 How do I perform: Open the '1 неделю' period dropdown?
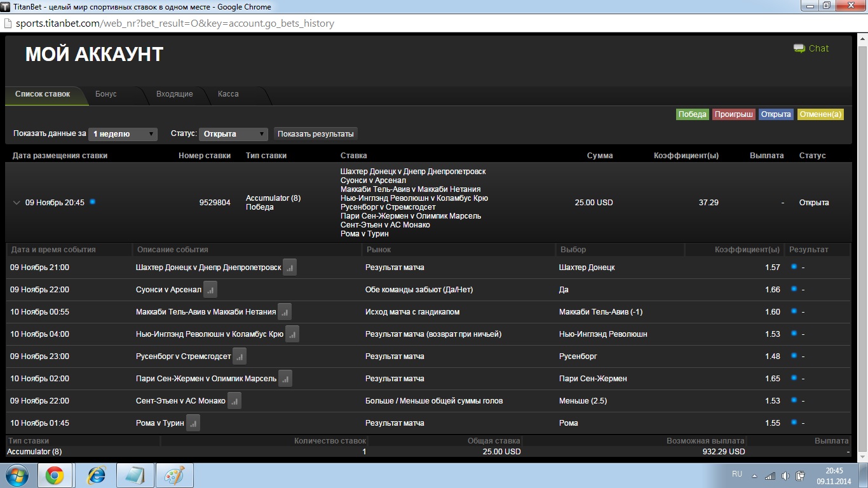pos(123,134)
